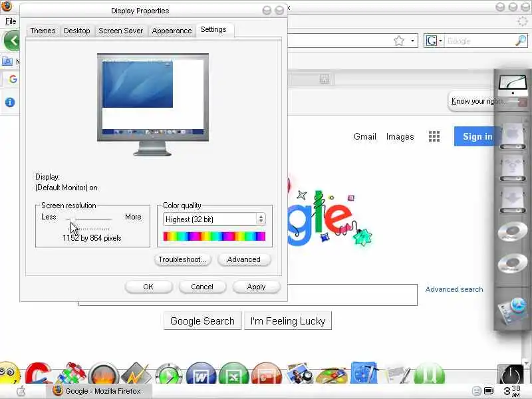The image size is (532, 399).
Task: Click the Google page search input box
Action: point(352,295)
